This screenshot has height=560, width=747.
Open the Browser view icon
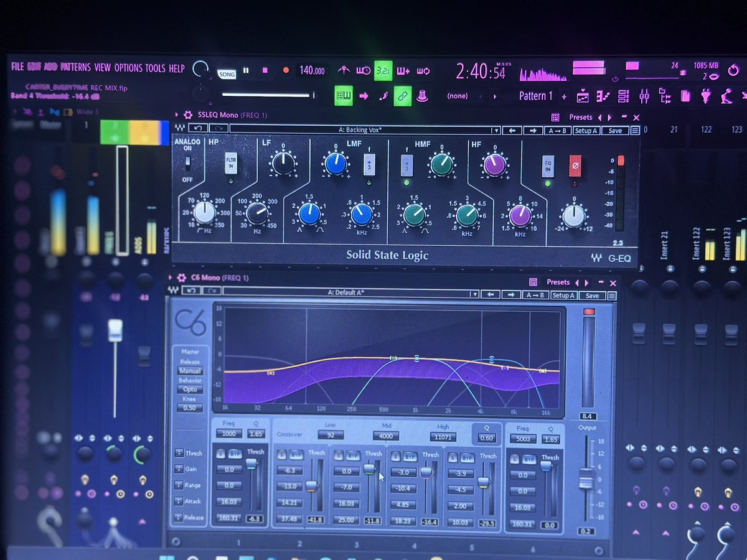tap(665, 96)
